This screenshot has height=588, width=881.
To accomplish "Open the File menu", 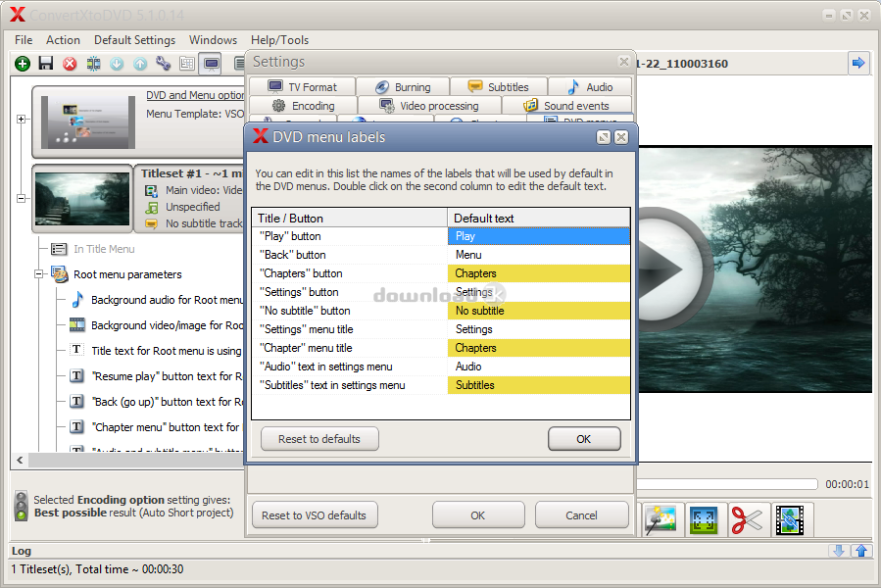I will pyautogui.click(x=24, y=40).
